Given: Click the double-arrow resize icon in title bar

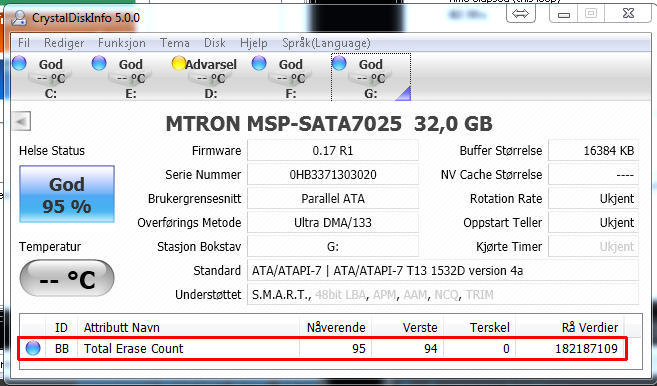Looking at the screenshot, I should point(521,13).
